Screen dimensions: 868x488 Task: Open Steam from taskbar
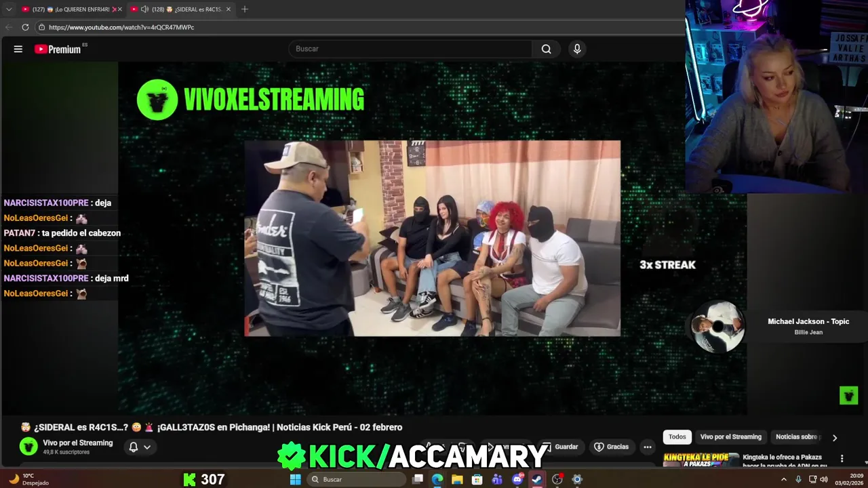537,479
